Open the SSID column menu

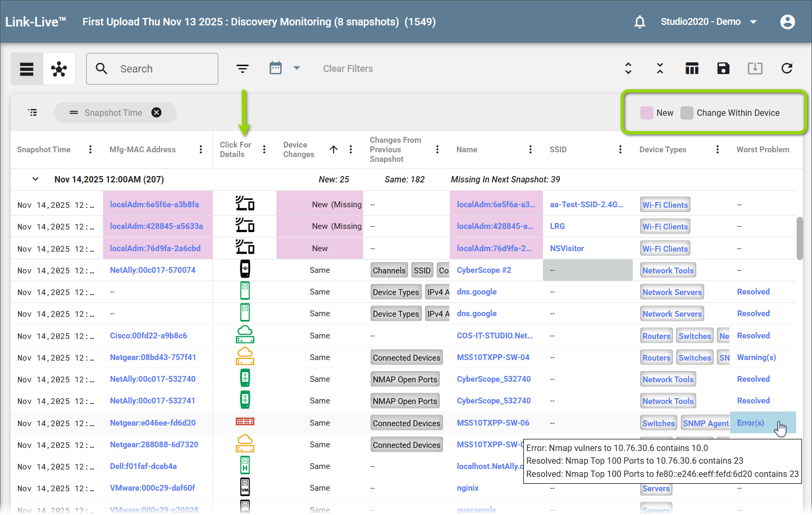click(620, 150)
